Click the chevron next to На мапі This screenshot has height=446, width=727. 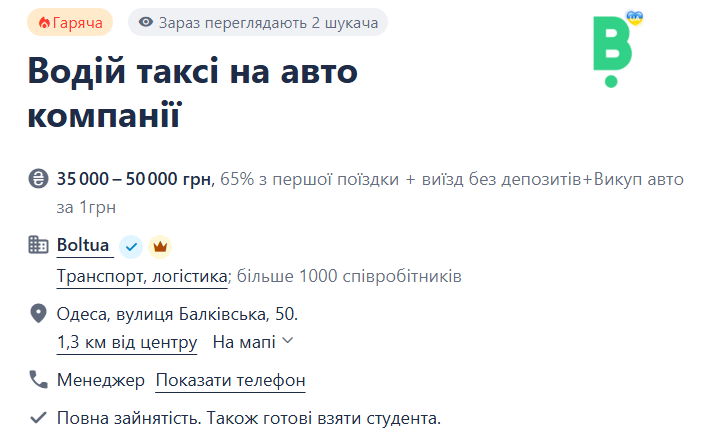tap(288, 342)
